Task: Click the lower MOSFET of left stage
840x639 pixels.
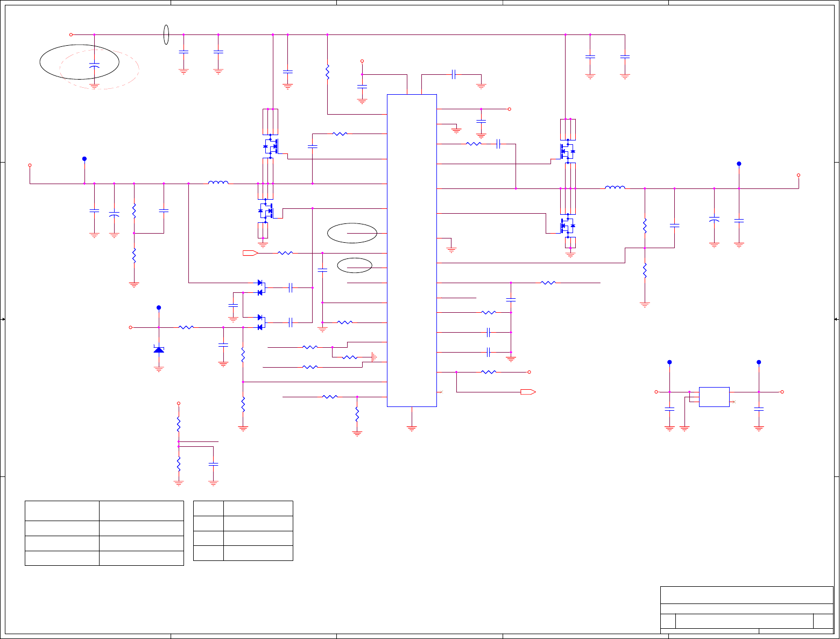Action: (266, 210)
